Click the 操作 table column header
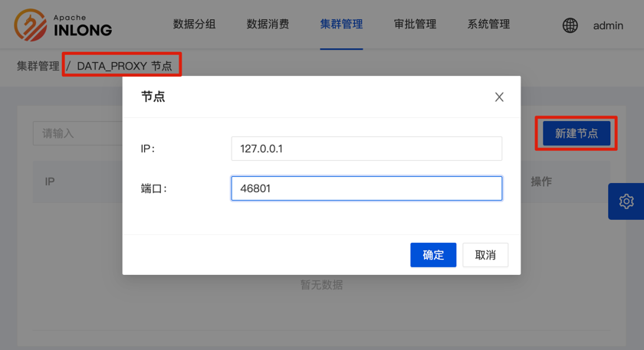 [541, 182]
